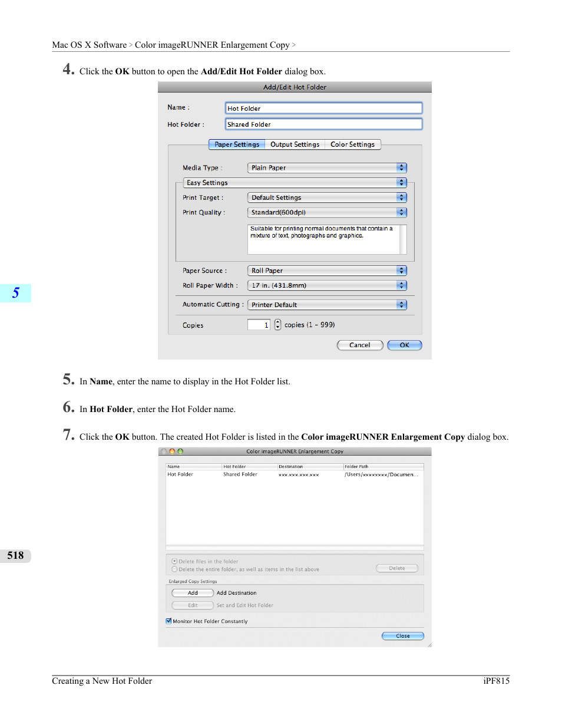Click the page number 518 marker
This screenshot has height=728, width=562.
pos(15,555)
